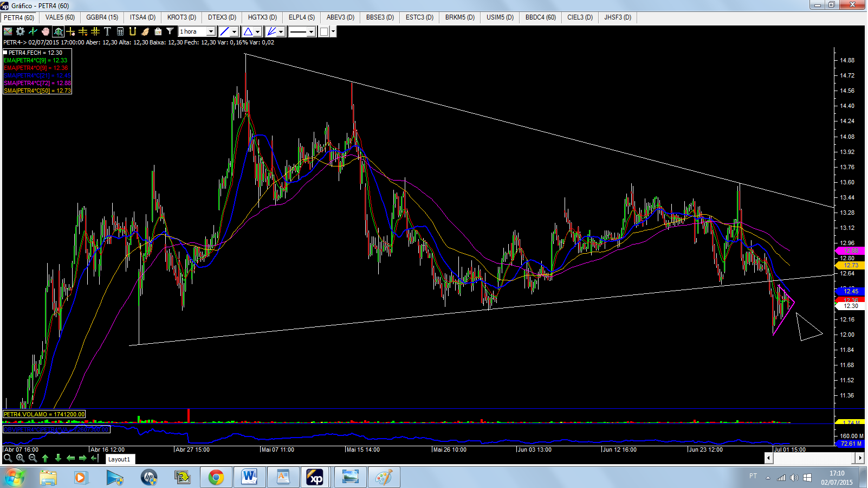Viewport: 868px width, 488px height.
Task: Switch to BBDC4 (60) tab
Action: coord(541,17)
